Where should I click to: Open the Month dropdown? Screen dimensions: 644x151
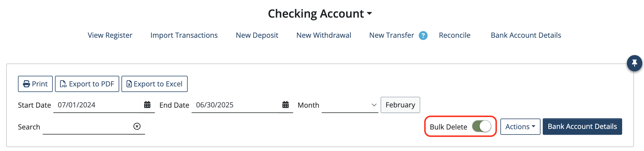pos(350,105)
